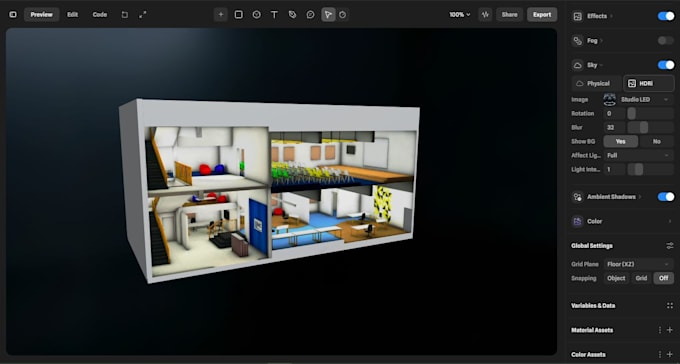Switch to Edit mode tab
680x364 pixels.
(x=72, y=15)
